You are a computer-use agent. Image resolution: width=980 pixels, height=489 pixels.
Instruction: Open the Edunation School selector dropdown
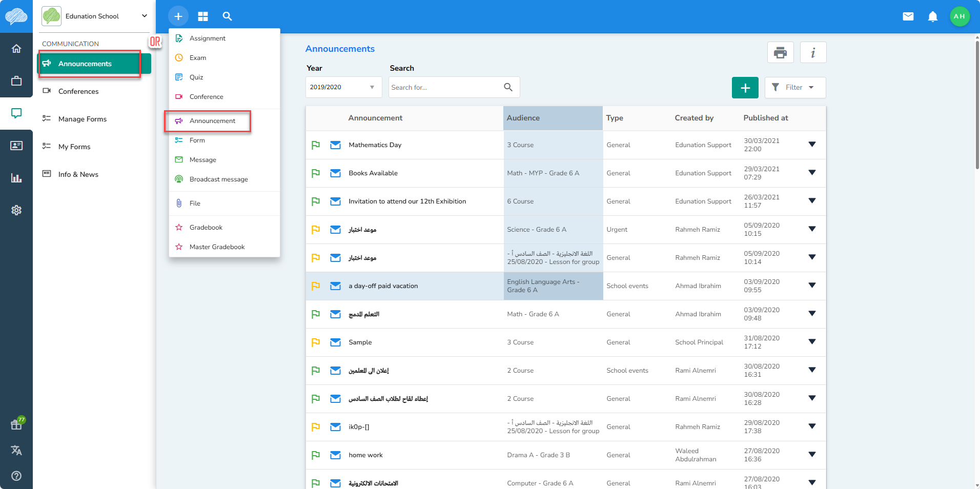[95, 16]
